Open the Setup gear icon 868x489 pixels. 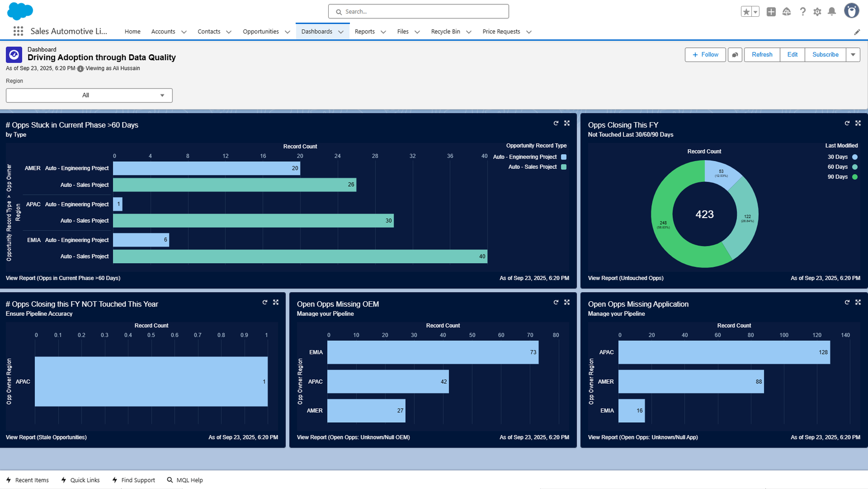tap(817, 11)
